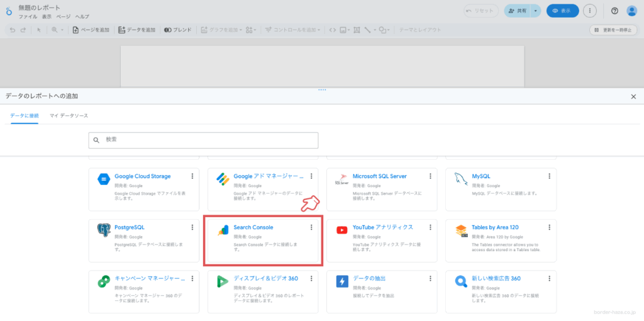Click the ページを追加 button
This screenshot has width=644, height=321.
click(91, 30)
